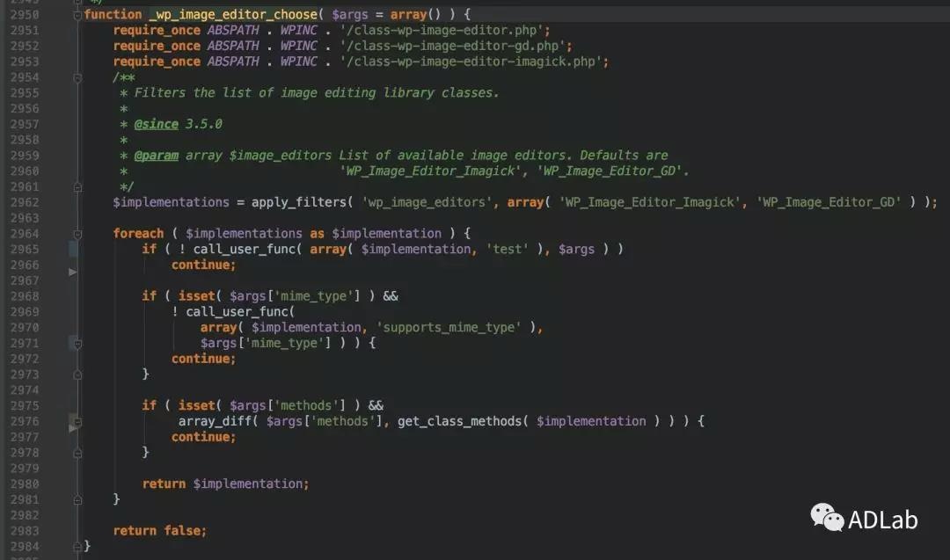
Task: Click the gutter arrow marker near line 2966
Action: pyautogui.click(x=73, y=273)
